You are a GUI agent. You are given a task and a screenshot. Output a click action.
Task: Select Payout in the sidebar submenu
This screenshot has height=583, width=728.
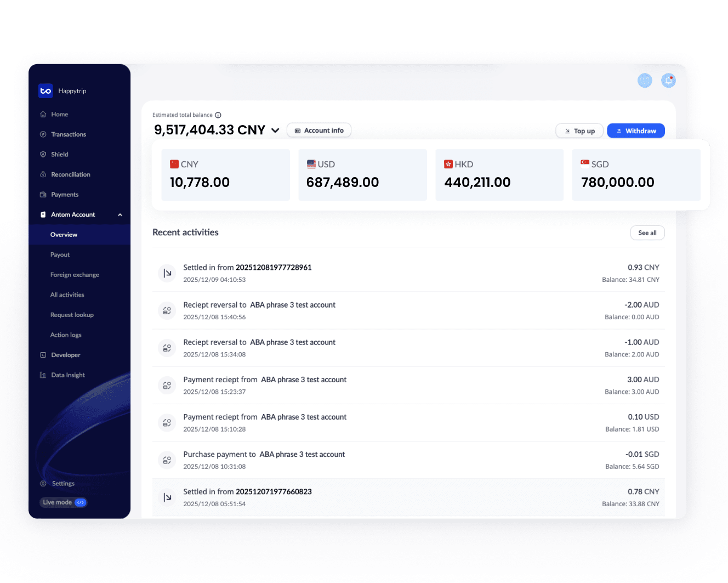[x=60, y=255]
